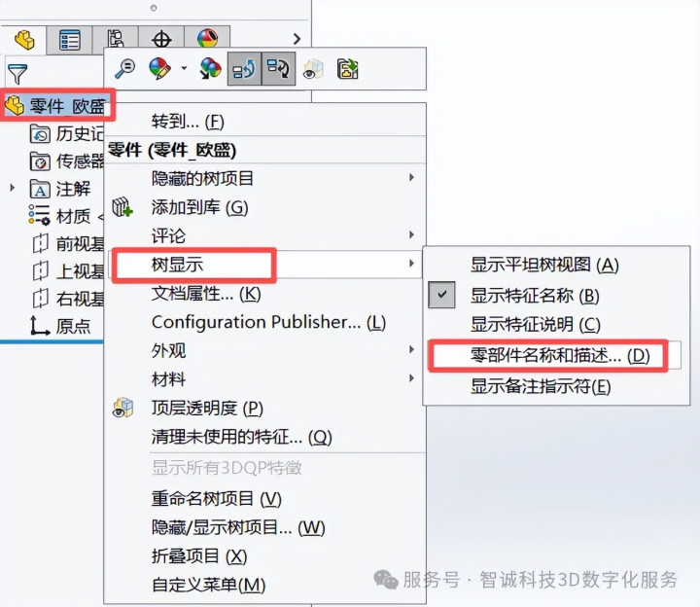Image resolution: width=700 pixels, height=607 pixels.
Task: Click the filter funnel icon
Action: [17, 74]
